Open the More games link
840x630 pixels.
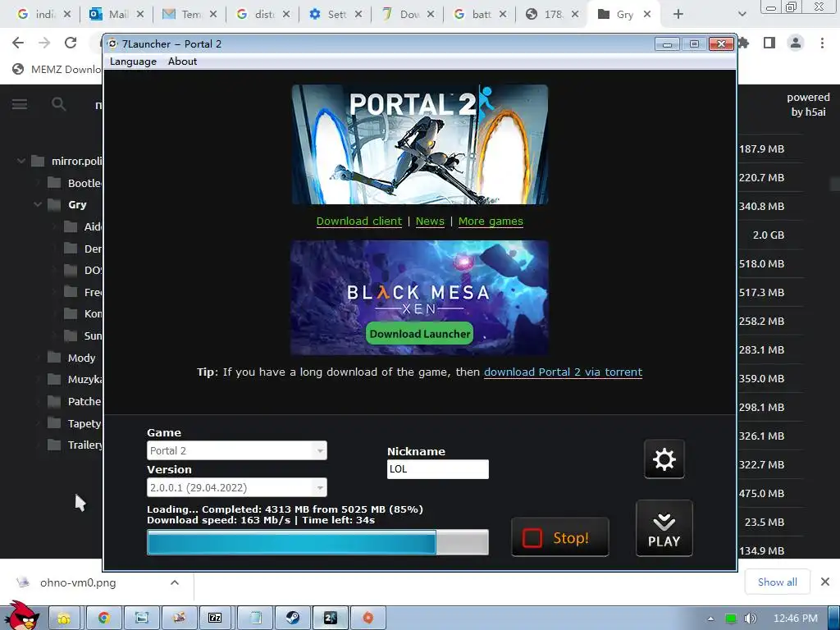pos(491,221)
